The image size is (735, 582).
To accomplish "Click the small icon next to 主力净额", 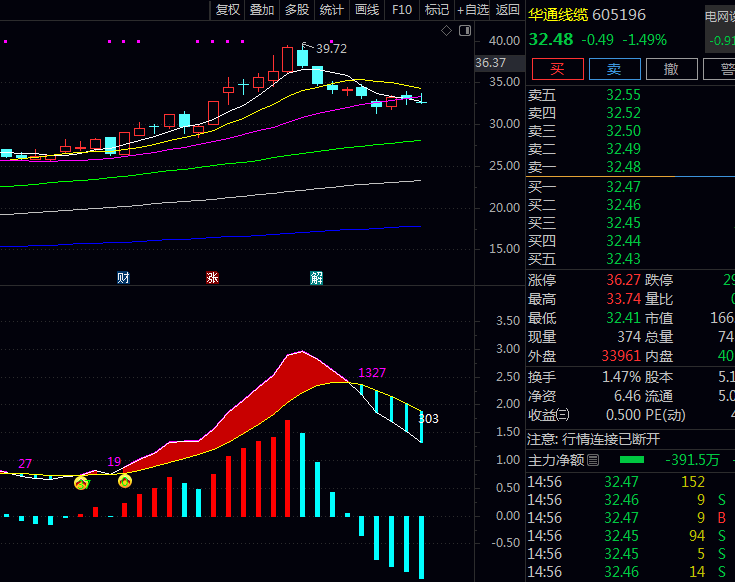I will [593, 460].
